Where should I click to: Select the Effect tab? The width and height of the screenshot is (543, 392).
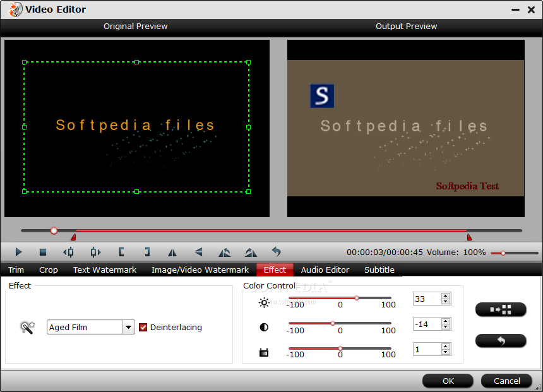coord(275,270)
